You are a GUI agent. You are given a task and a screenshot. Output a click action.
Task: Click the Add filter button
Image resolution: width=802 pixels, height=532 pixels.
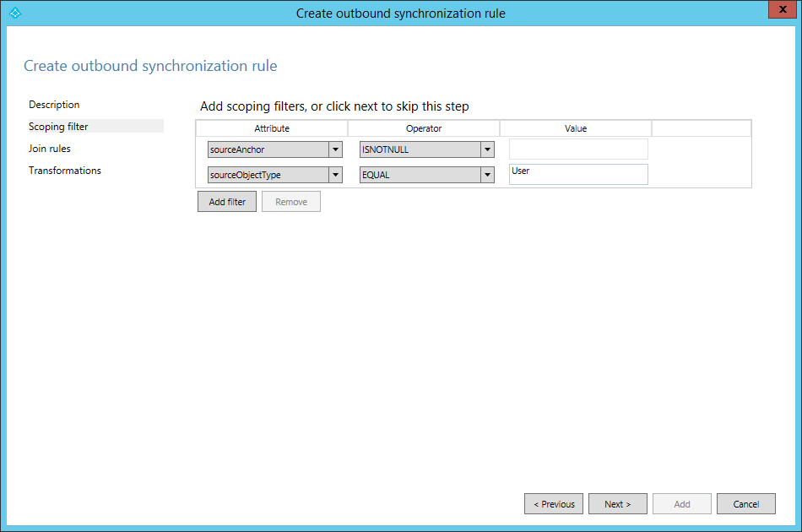227,202
